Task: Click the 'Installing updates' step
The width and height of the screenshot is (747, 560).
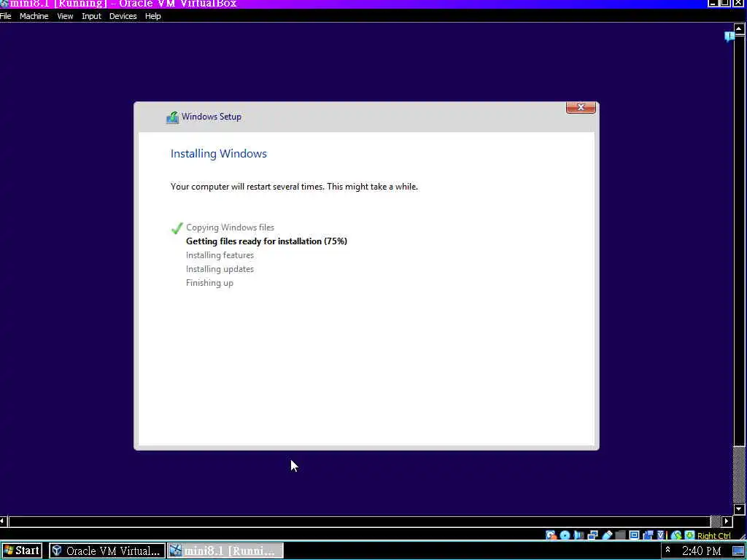Action: pyautogui.click(x=220, y=268)
